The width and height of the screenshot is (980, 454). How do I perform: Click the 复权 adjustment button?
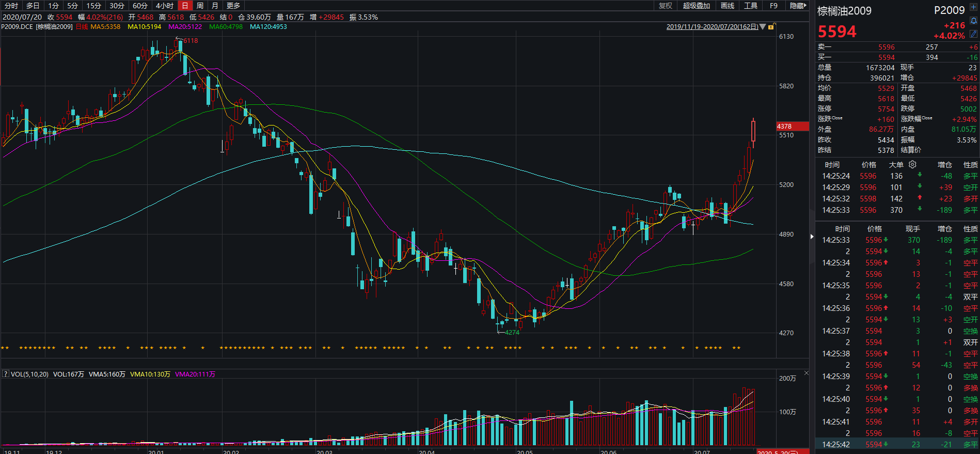pos(666,6)
